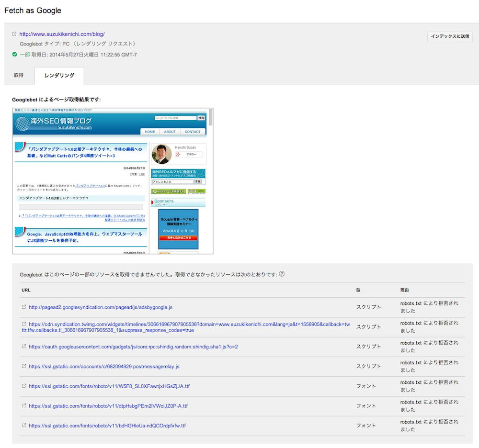This screenshot has height=448, width=479.
Task: Open external link icon beside suzukikenichi.com blog URL
Action: (x=14, y=34)
